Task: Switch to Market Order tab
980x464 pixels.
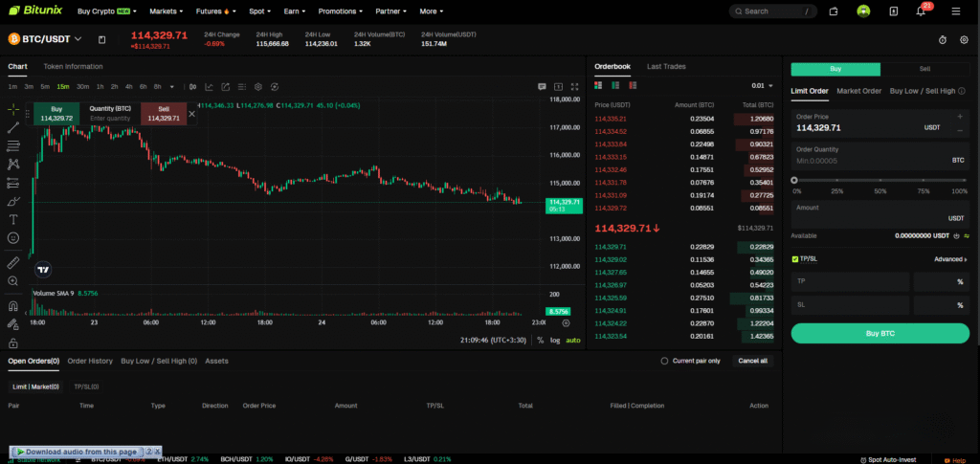Action: [x=858, y=91]
